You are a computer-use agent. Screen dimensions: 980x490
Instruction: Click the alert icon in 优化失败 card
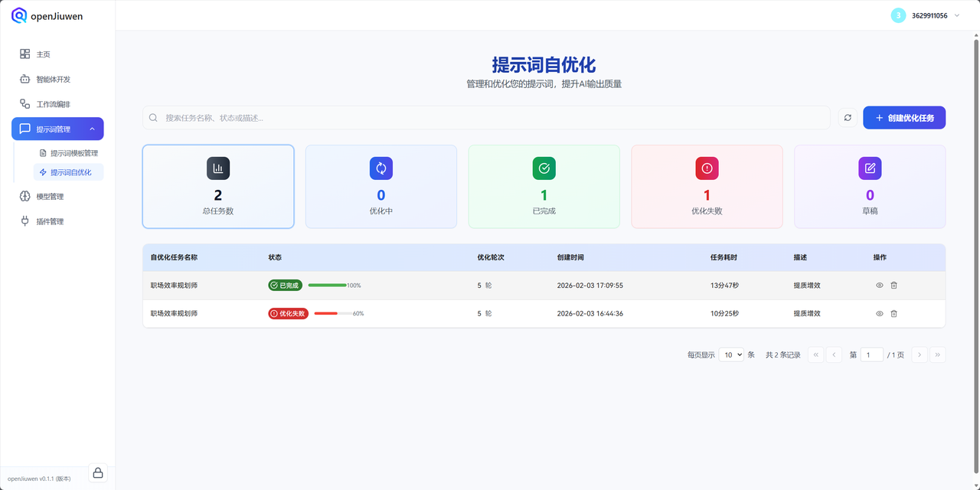click(x=707, y=168)
